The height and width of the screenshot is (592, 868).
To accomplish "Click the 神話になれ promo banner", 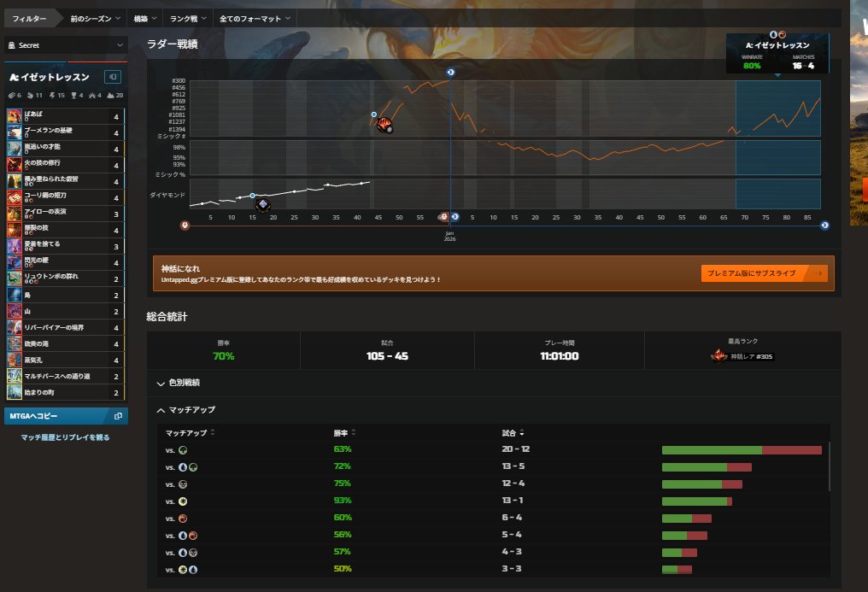I will [493, 273].
